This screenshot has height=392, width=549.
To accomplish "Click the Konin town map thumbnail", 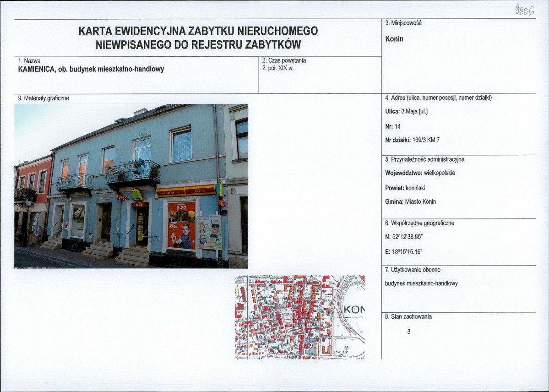I will [x=300, y=317].
